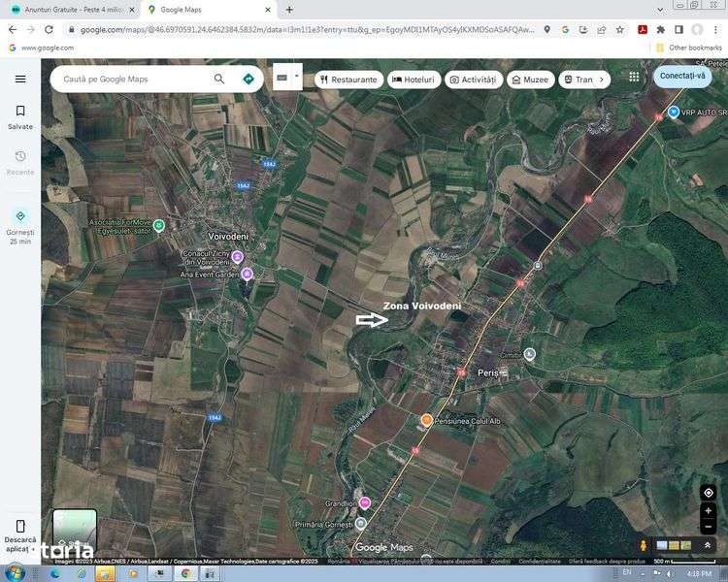Click the 4:18 PM taskbar clock
The height and width of the screenshot is (582, 728).
point(699,574)
